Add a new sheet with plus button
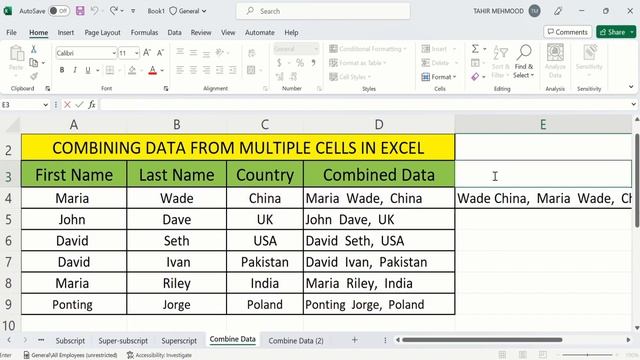The width and height of the screenshot is (640, 360). click(x=354, y=340)
